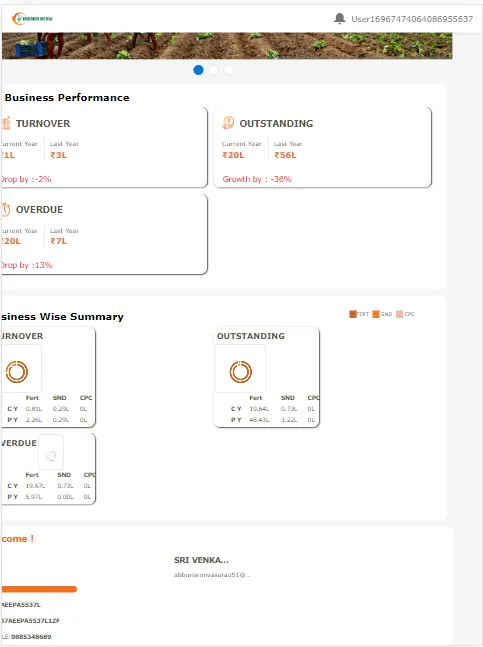483x647 pixels.
Task: Click the AEEPA5537L PAN number text
Action: [x=21, y=605]
